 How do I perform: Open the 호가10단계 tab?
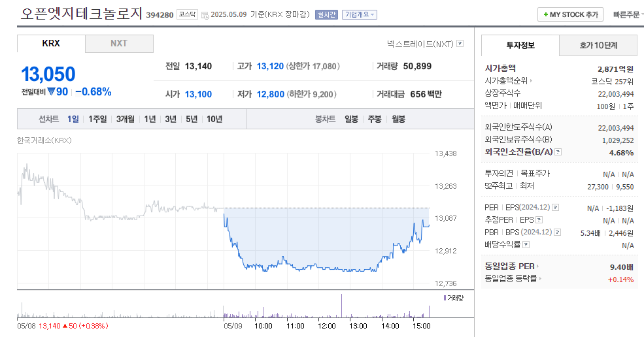tap(598, 45)
